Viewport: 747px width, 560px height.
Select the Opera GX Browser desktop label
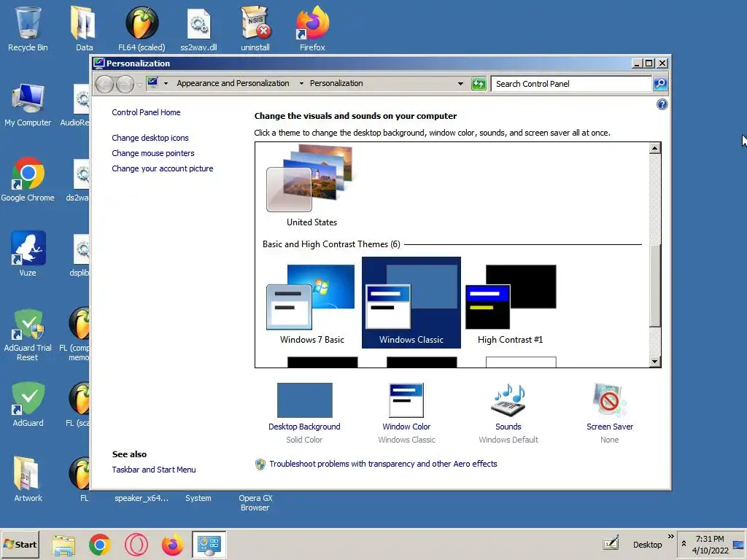(255, 503)
